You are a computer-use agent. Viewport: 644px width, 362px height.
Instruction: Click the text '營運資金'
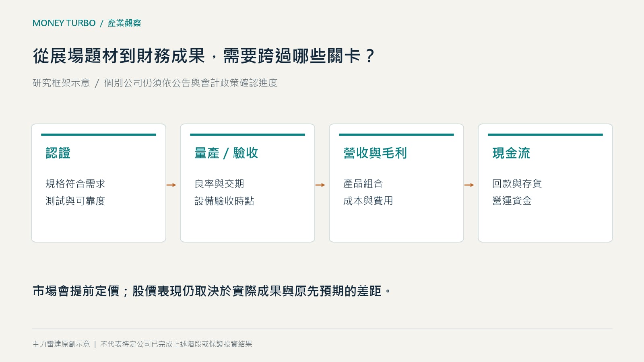coord(512,201)
